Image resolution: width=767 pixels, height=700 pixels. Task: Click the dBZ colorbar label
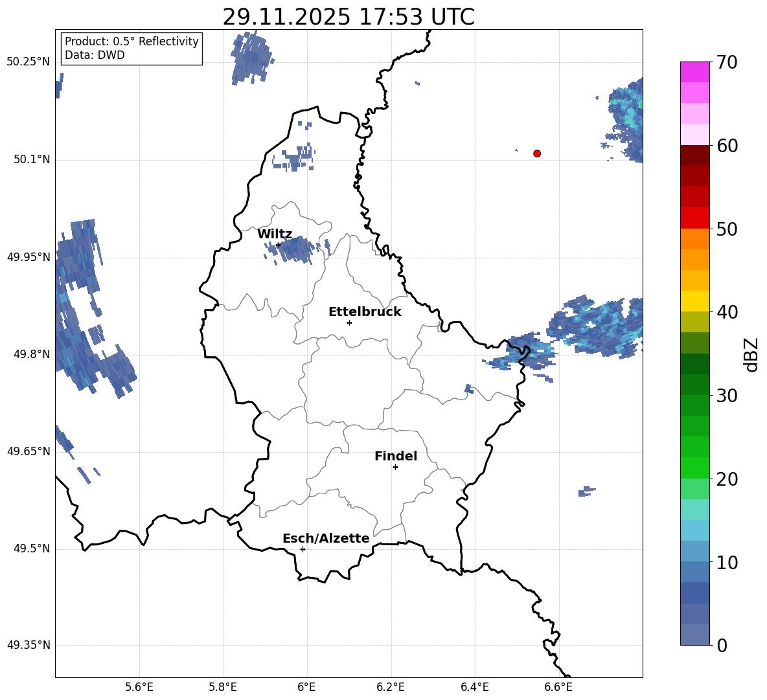point(751,354)
